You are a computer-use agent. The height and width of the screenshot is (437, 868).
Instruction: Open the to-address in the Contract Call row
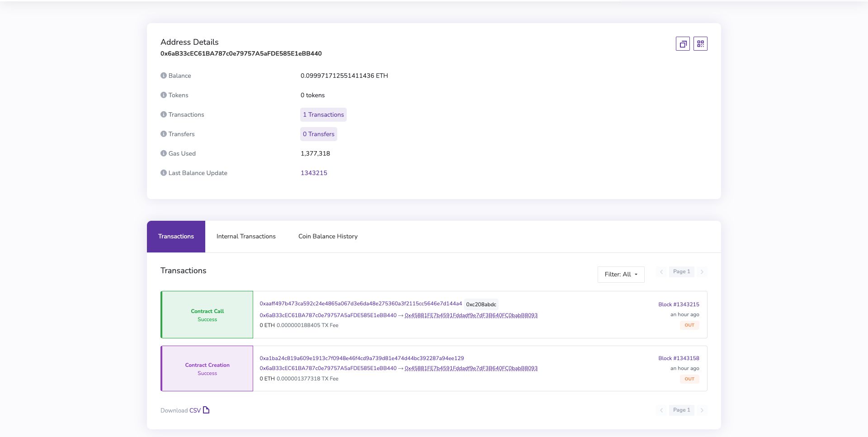pyautogui.click(x=471, y=315)
